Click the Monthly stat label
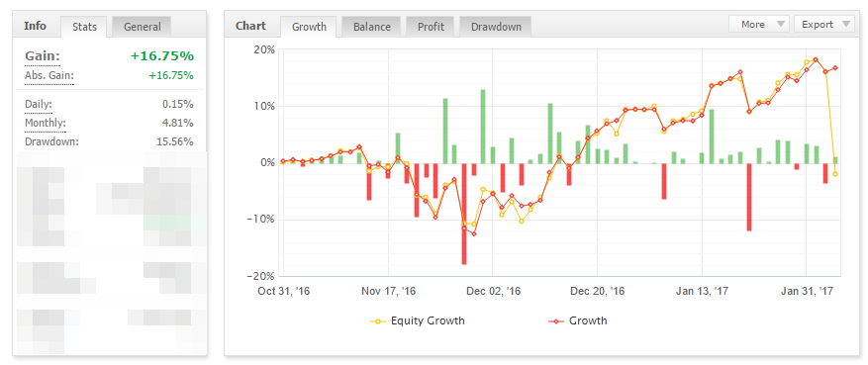 click(46, 123)
